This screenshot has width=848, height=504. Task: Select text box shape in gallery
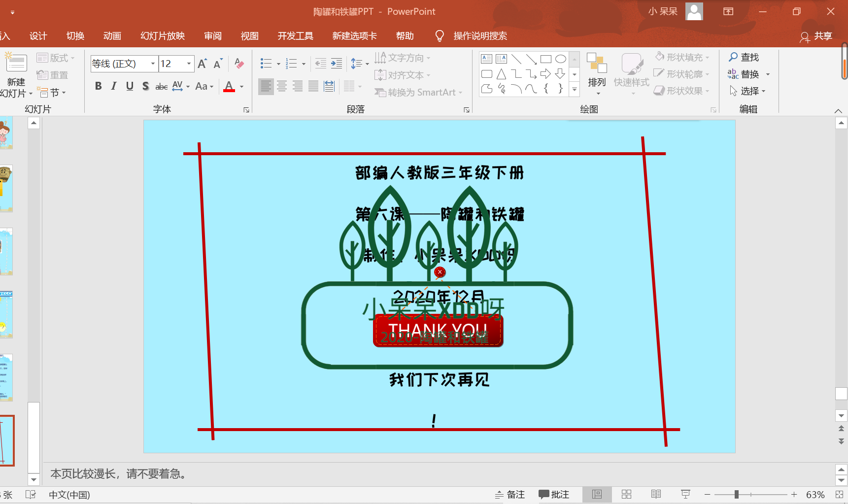click(x=487, y=59)
